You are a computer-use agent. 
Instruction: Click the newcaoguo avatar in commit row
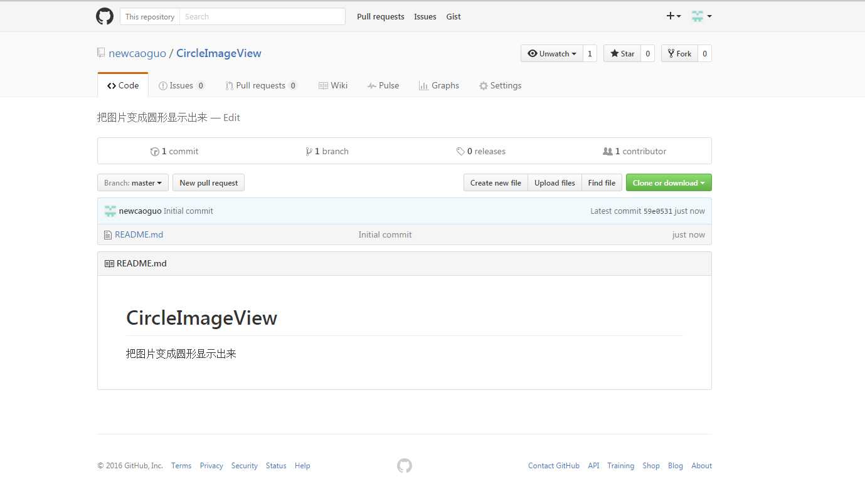tap(110, 211)
